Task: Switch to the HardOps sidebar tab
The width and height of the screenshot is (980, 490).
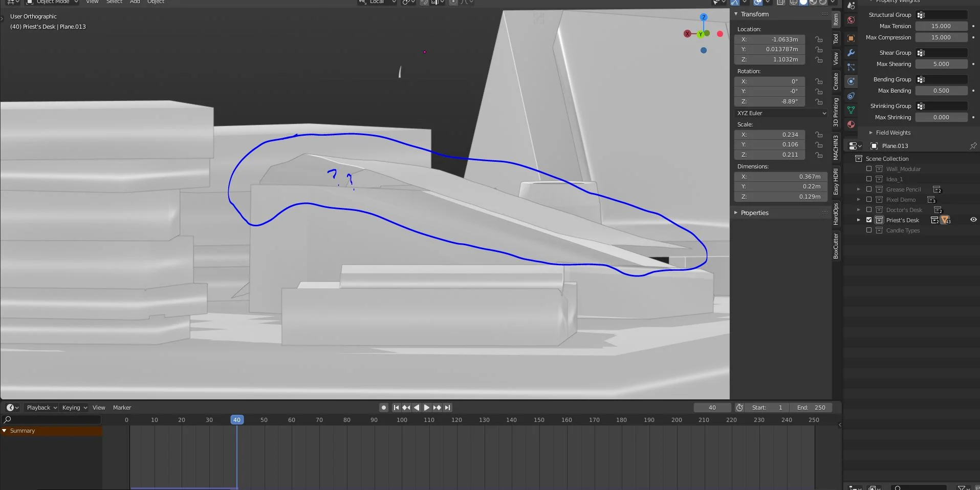Action: point(836,214)
